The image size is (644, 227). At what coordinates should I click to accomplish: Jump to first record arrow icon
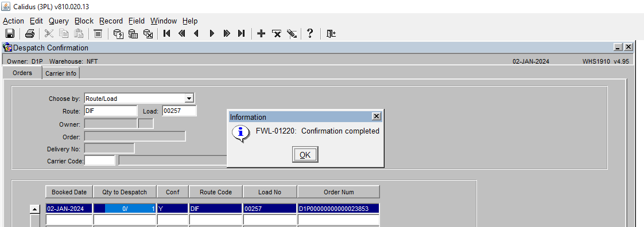pos(167,34)
